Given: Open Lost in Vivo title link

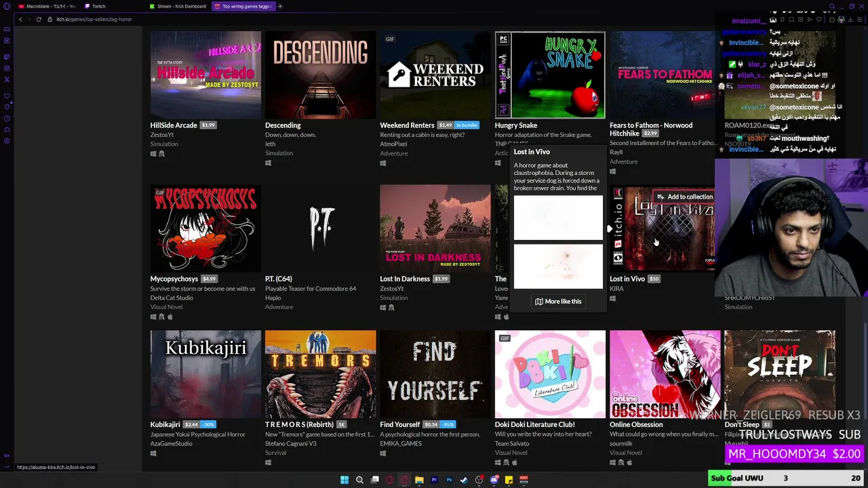Looking at the screenshot, I should click(x=627, y=279).
